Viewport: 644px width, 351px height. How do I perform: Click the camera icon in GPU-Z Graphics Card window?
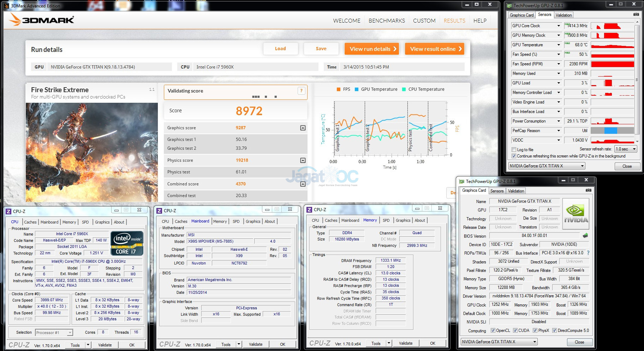588,190
